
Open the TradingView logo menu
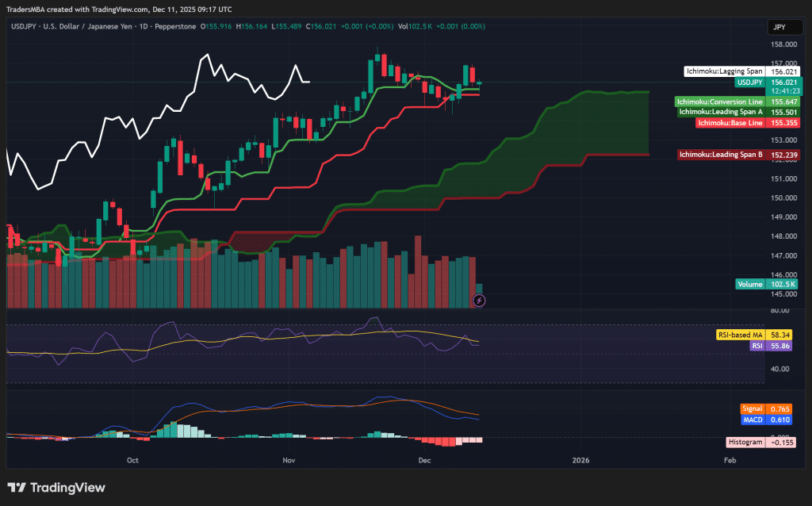[x=56, y=488]
